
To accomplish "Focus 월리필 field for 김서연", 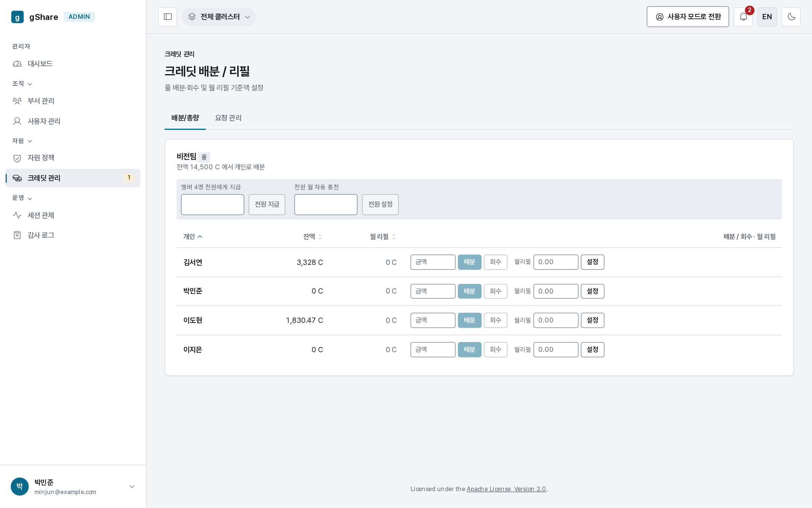I will point(556,262).
